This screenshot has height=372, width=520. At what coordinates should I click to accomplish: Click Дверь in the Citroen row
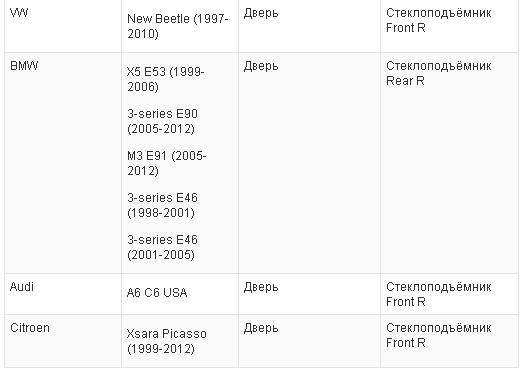pos(261,328)
